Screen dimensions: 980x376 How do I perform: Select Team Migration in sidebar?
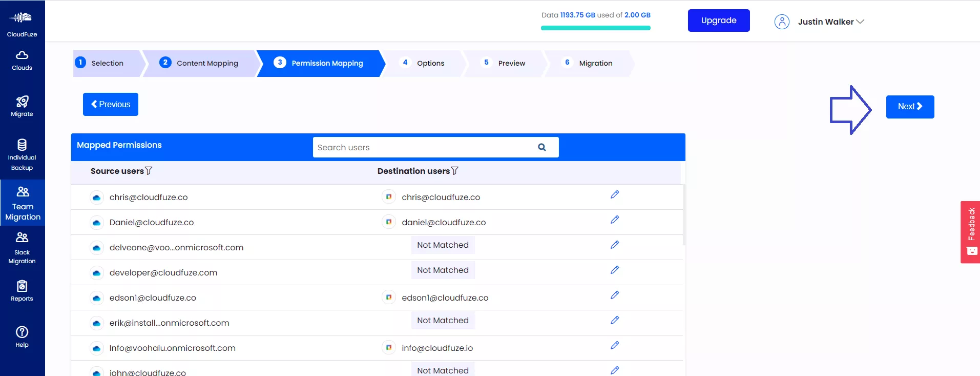(23, 203)
